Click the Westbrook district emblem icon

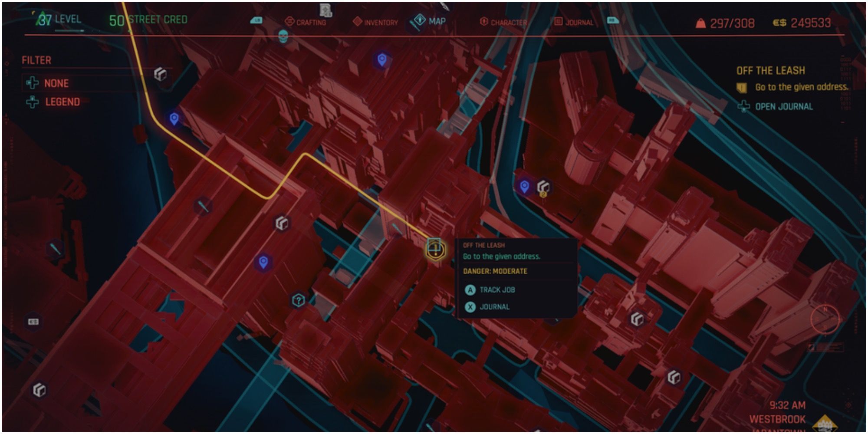click(825, 424)
